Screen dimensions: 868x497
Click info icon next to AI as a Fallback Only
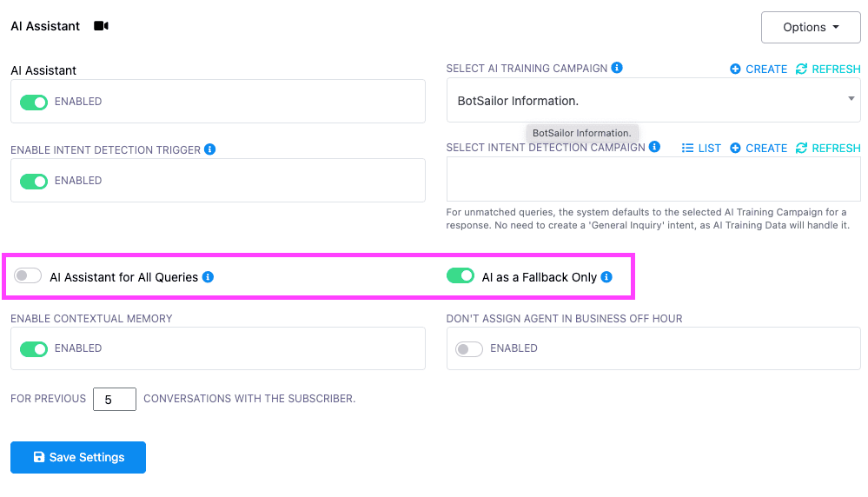coord(606,277)
